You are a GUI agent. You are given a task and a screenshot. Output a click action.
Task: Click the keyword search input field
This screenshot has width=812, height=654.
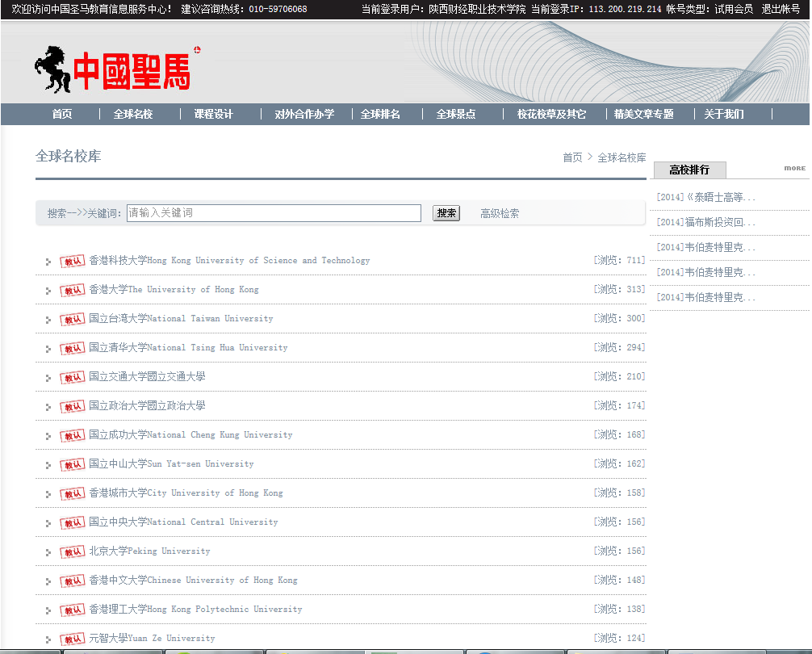point(274,213)
